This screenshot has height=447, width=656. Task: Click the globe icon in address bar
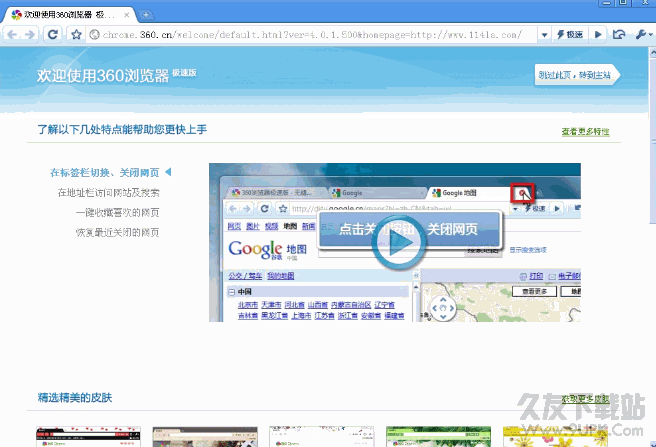[95, 34]
